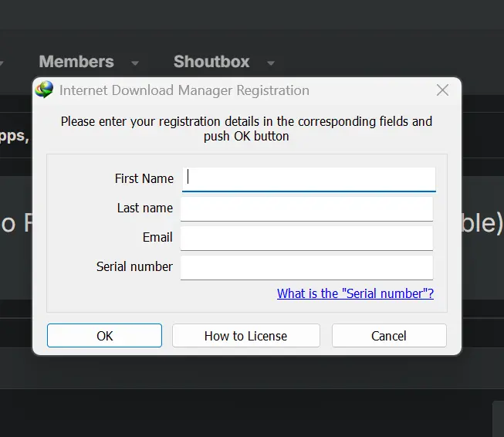This screenshot has height=437, width=504.
Task: Cancel the registration dialog
Action: pos(389,336)
